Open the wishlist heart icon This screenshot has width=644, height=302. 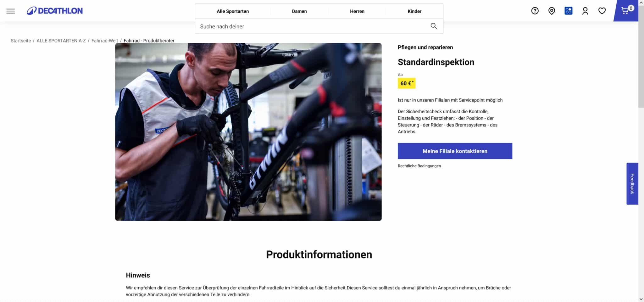[602, 11]
